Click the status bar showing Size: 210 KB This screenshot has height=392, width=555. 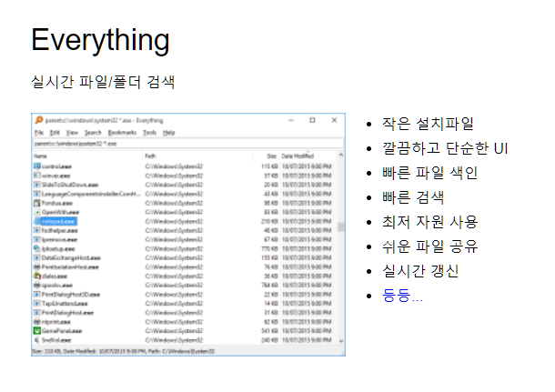pos(188,351)
